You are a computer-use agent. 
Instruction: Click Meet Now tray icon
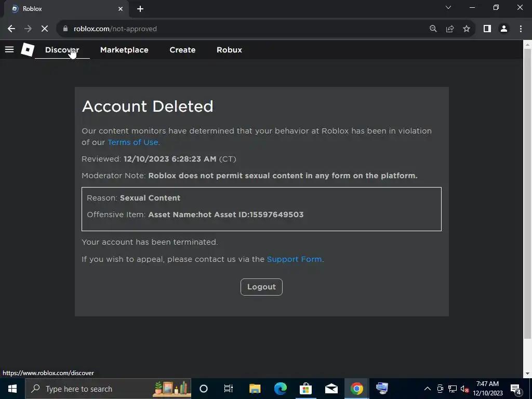tap(440, 389)
